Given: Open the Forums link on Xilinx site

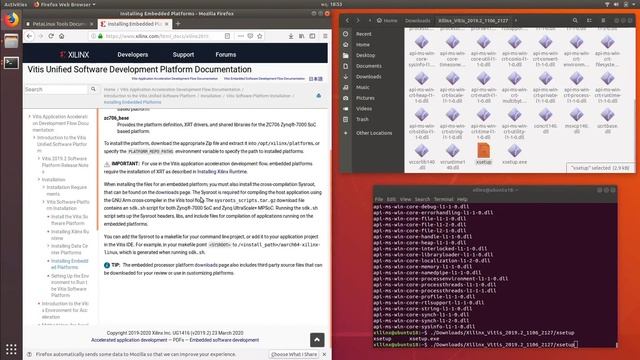Looking at the screenshot, I should coord(226,54).
